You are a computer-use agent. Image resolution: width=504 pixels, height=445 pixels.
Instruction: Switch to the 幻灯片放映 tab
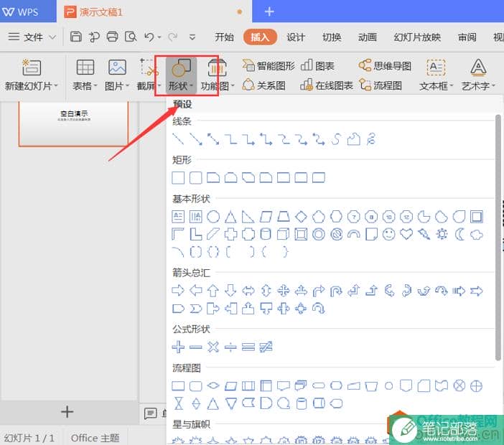417,37
